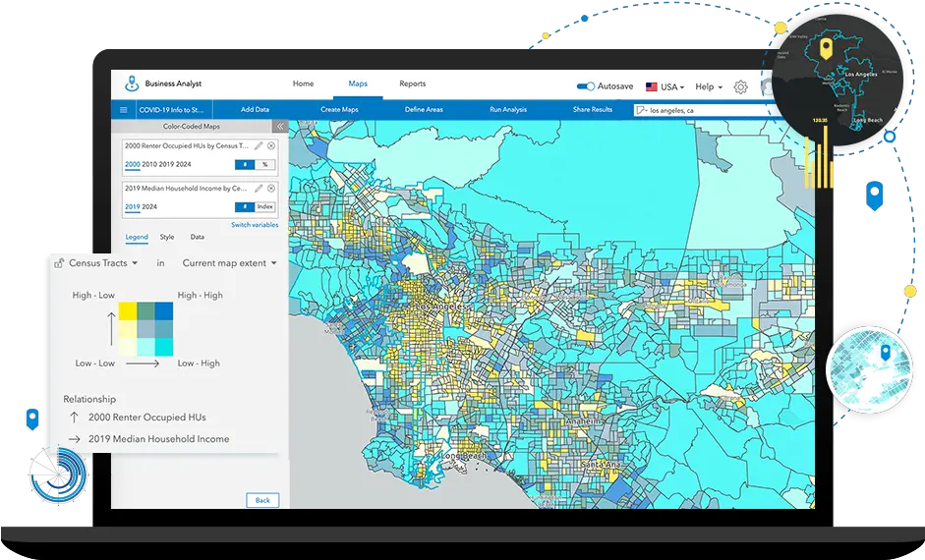Select year 2019 for Median Household Income
925x560 pixels.
coord(132,207)
